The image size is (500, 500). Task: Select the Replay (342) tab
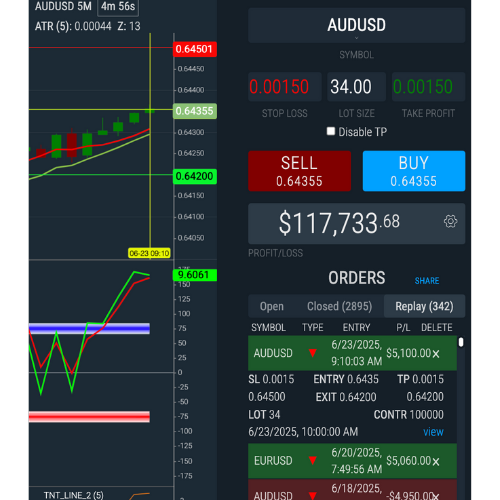[424, 306]
